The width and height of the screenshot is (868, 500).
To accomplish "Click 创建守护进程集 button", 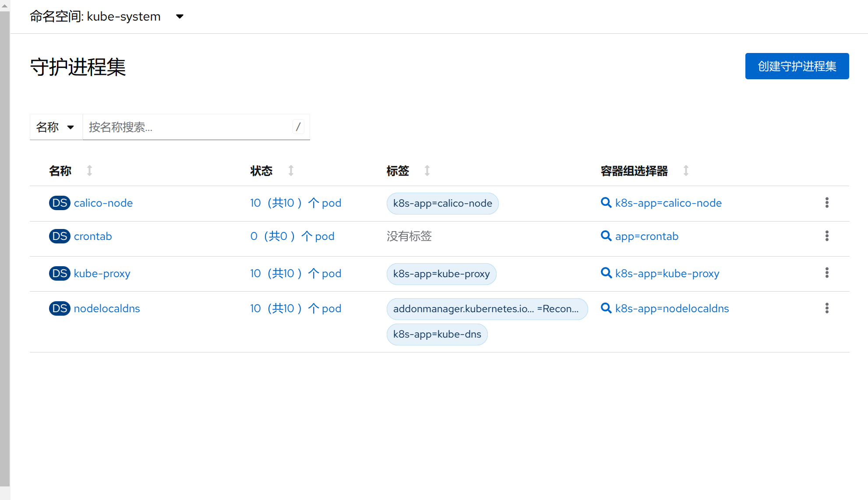I will (797, 66).
